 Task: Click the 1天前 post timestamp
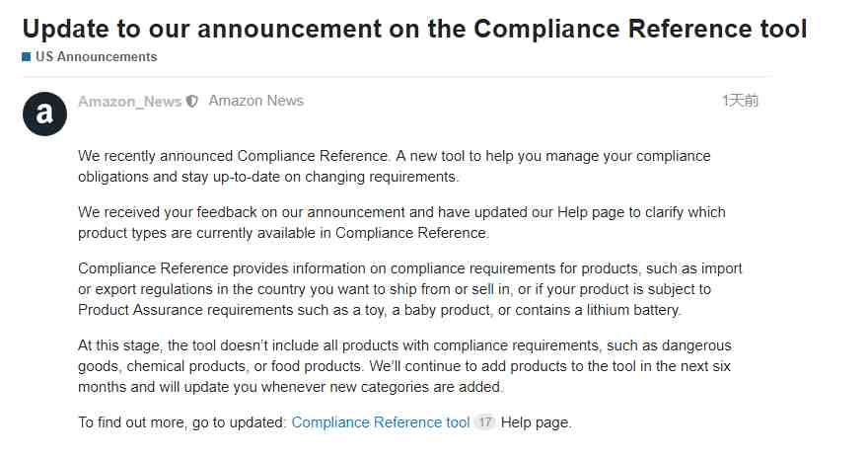point(740,101)
